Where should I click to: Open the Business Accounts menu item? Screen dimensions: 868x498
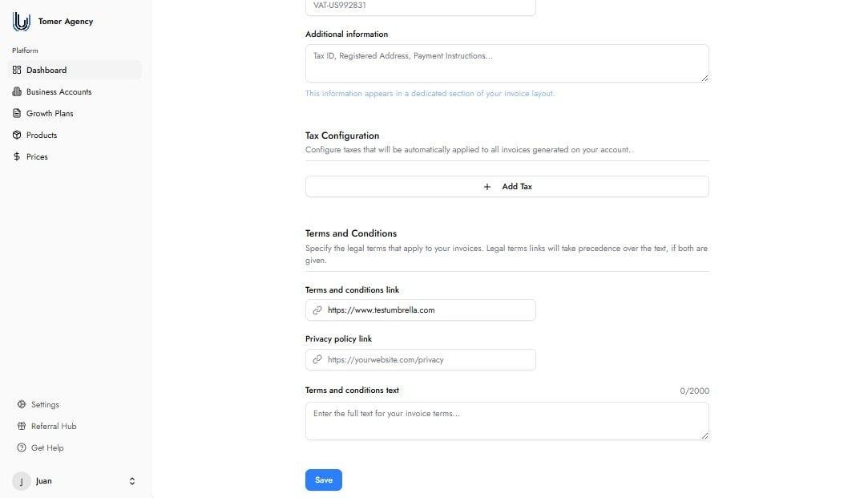(x=59, y=92)
